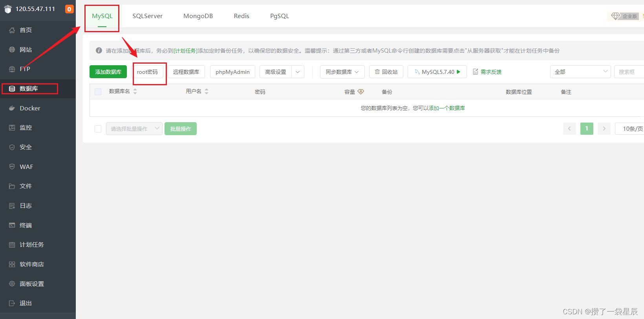Screen dimensions: 644x319
Task: Open the FTP sidebar icon
Action: click(12, 69)
